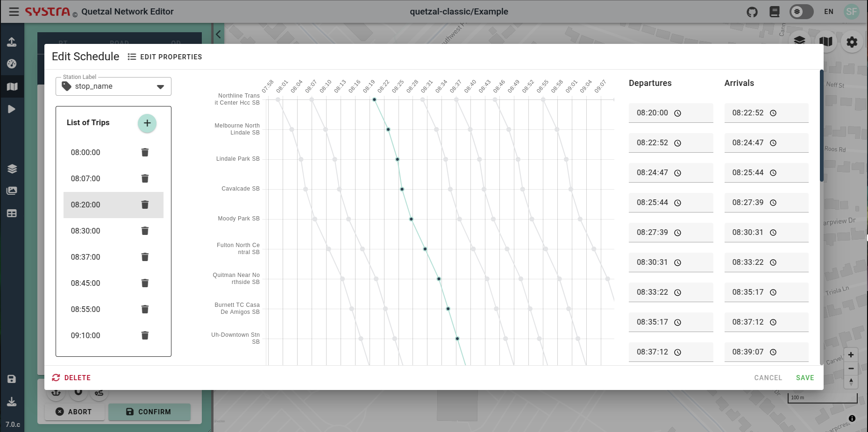Viewport: 868px width, 432px height.
Task: Export with the sidebar download icon
Action: coord(12,402)
